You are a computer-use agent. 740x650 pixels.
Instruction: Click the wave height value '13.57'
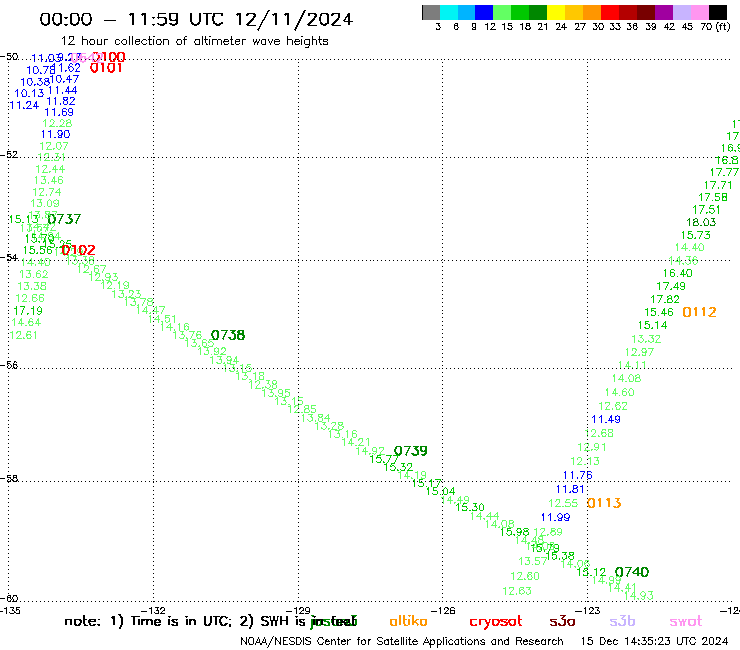point(533,561)
